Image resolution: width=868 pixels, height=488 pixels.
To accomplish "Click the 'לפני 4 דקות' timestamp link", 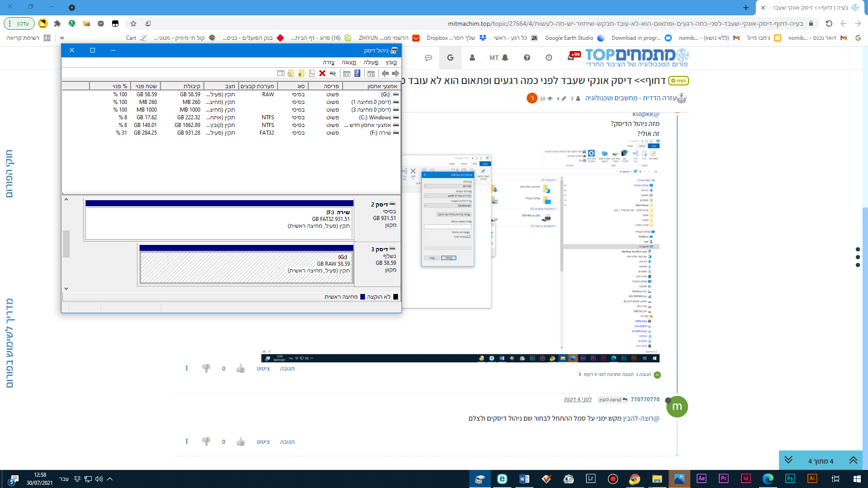I will click(578, 399).
